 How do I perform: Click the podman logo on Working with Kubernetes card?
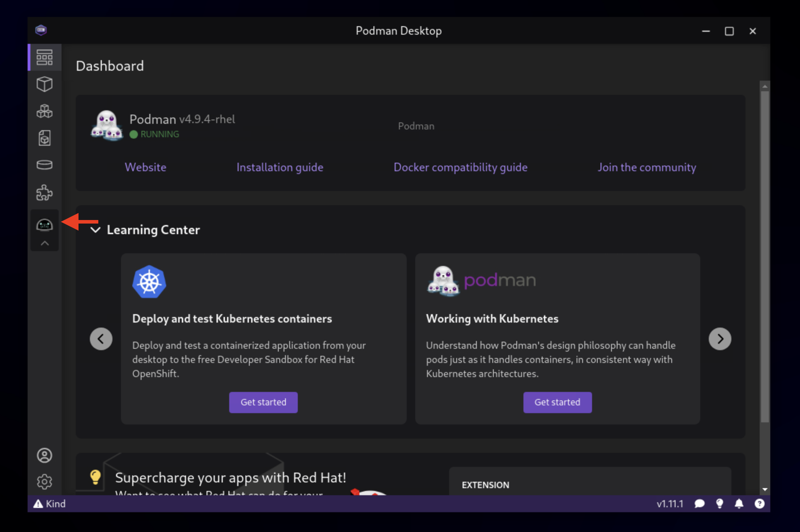481,281
